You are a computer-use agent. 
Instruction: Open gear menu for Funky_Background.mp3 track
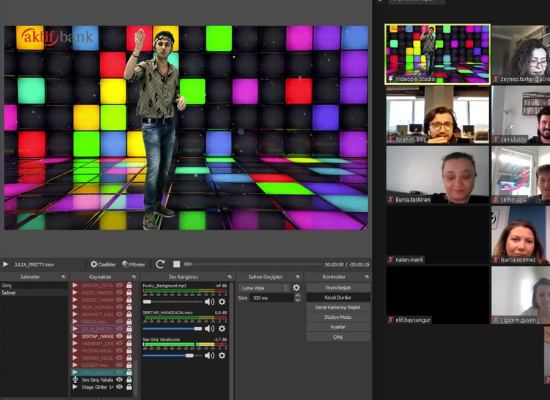point(222,302)
